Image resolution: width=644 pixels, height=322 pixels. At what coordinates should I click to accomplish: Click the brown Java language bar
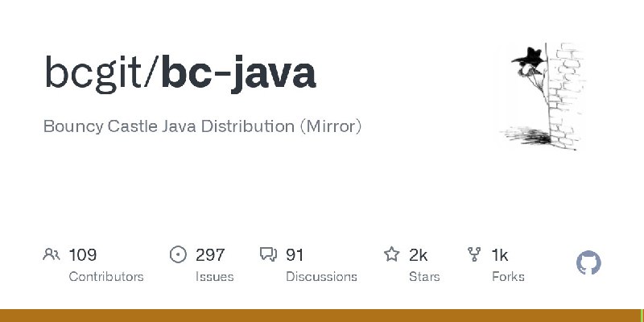pyautogui.click(x=320, y=316)
